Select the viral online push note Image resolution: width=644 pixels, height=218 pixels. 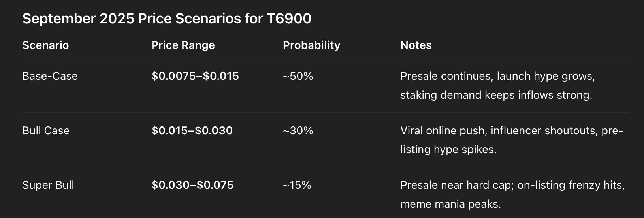(512, 140)
